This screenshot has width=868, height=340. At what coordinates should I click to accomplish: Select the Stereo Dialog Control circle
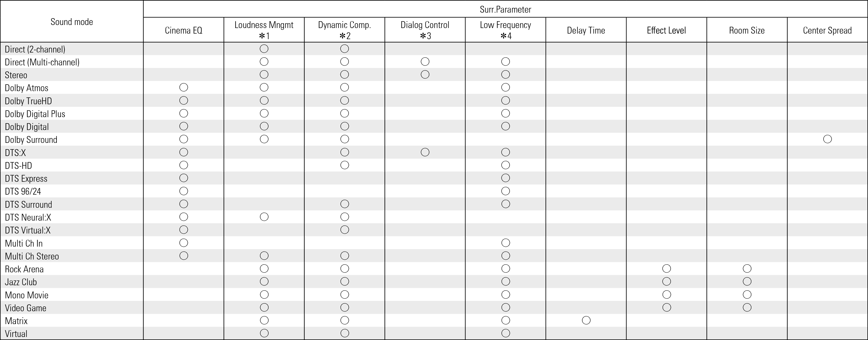(x=425, y=74)
